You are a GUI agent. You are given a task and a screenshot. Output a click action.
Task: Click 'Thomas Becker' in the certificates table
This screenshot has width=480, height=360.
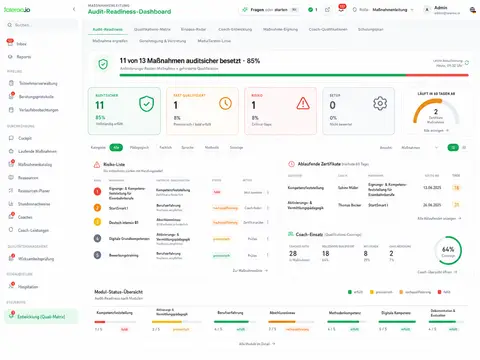pos(349,205)
